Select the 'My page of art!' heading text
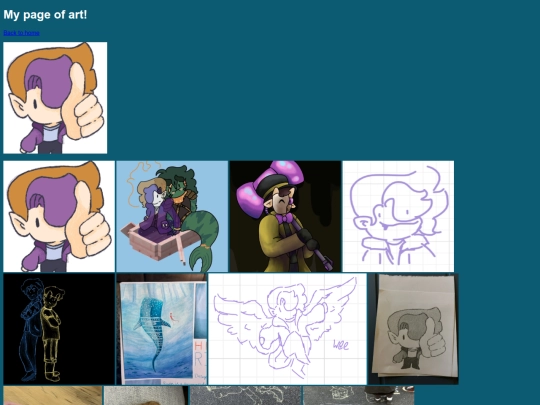 click(x=45, y=15)
